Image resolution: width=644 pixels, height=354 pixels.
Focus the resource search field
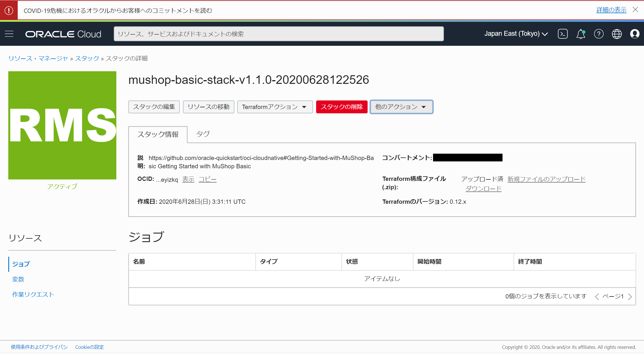coord(279,34)
